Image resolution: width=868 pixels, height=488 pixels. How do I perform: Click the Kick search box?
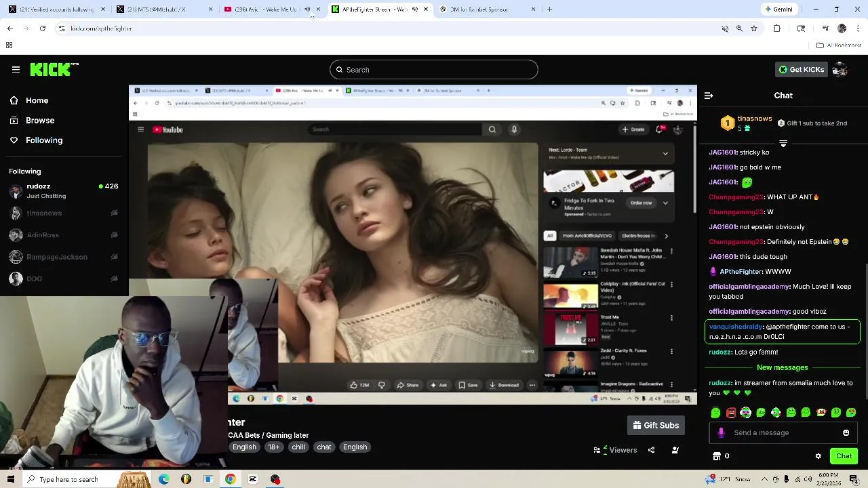point(434,70)
